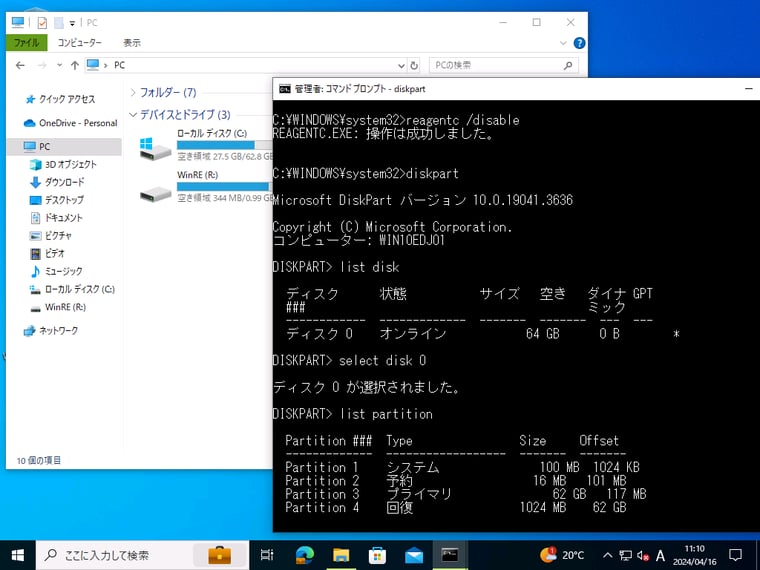The height and width of the screenshot is (570, 760).
Task: Click the WinRE (R:) usage bar
Action: 225,187
